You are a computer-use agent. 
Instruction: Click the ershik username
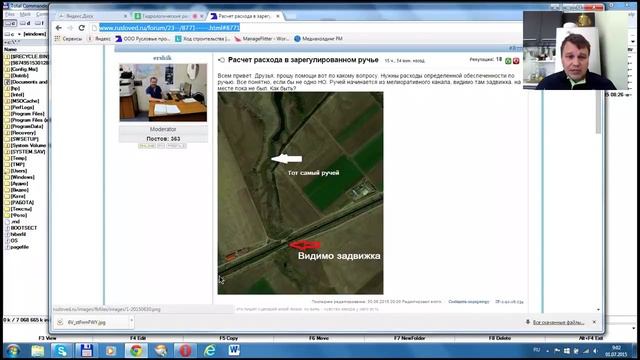pos(162,58)
